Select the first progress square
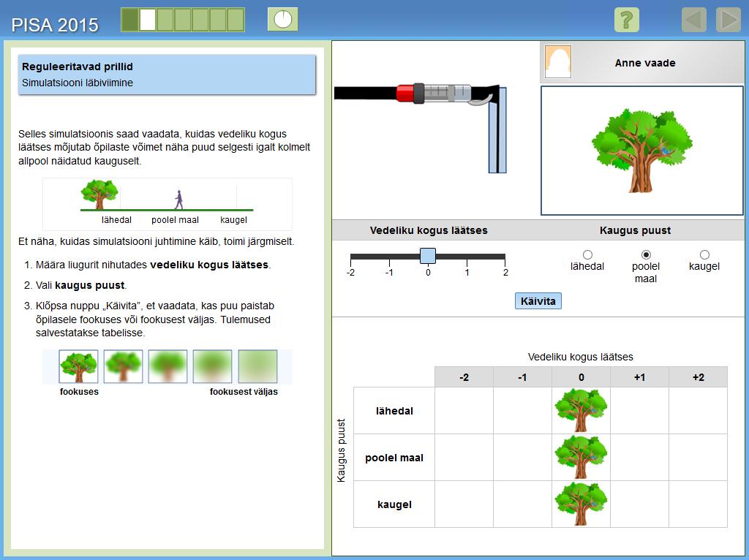Image resolution: width=749 pixels, height=560 pixels. 130,20
